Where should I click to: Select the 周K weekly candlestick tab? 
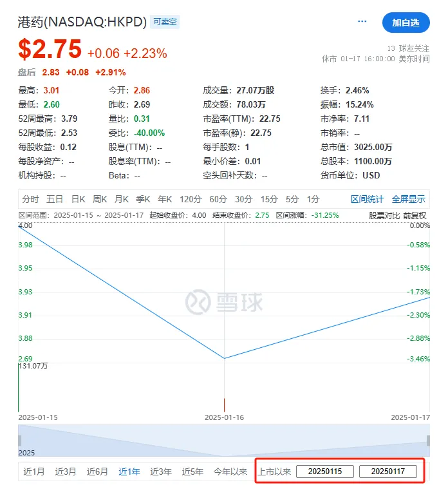tap(100, 199)
